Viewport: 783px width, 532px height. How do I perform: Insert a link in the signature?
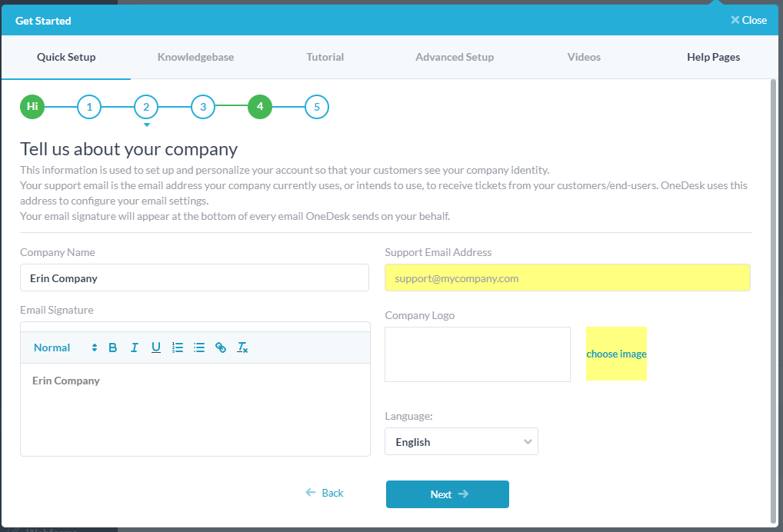pyautogui.click(x=221, y=347)
